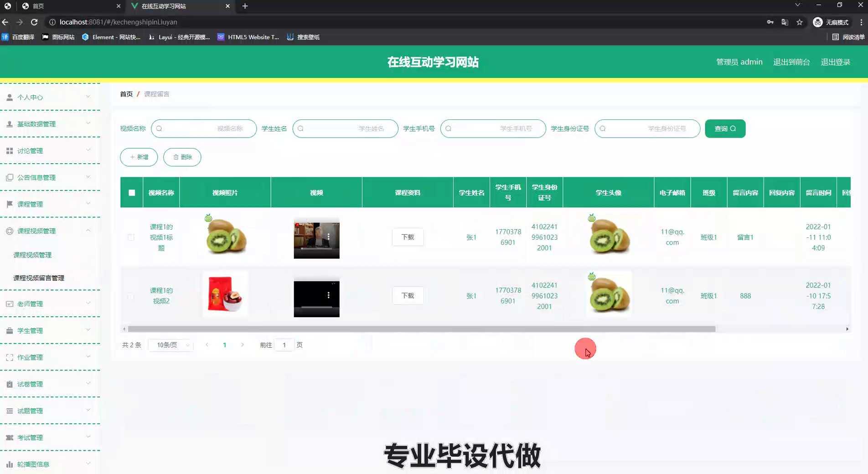Open 课程视频留言管理 submenu item
This screenshot has width=868, height=474.
39,278
